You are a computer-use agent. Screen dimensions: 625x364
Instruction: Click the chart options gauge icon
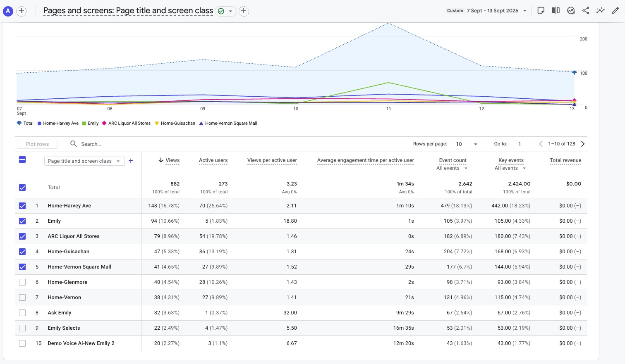pyautogui.click(x=571, y=11)
